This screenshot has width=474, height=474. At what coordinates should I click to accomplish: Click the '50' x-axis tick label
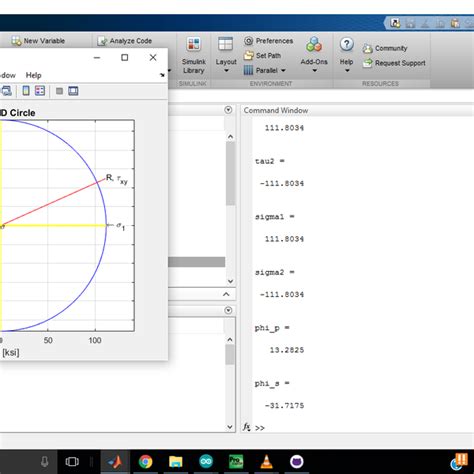click(x=48, y=340)
